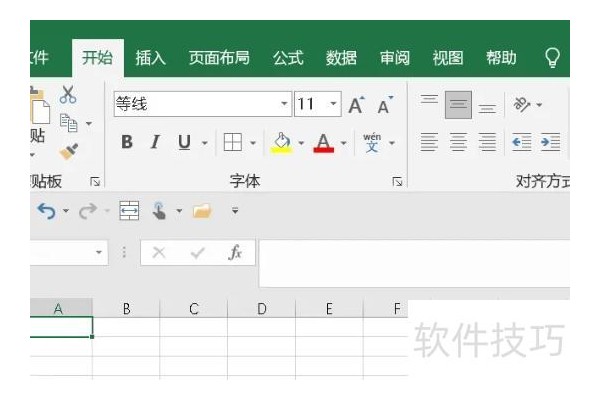
Task: Expand the underline style arrow
Action: (x=205, y=143)
